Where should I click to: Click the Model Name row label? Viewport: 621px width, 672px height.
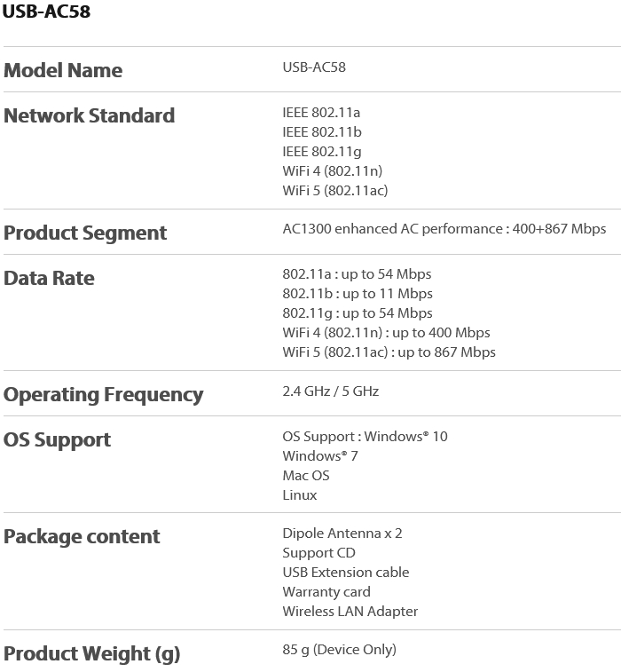[x=63, y=70]
